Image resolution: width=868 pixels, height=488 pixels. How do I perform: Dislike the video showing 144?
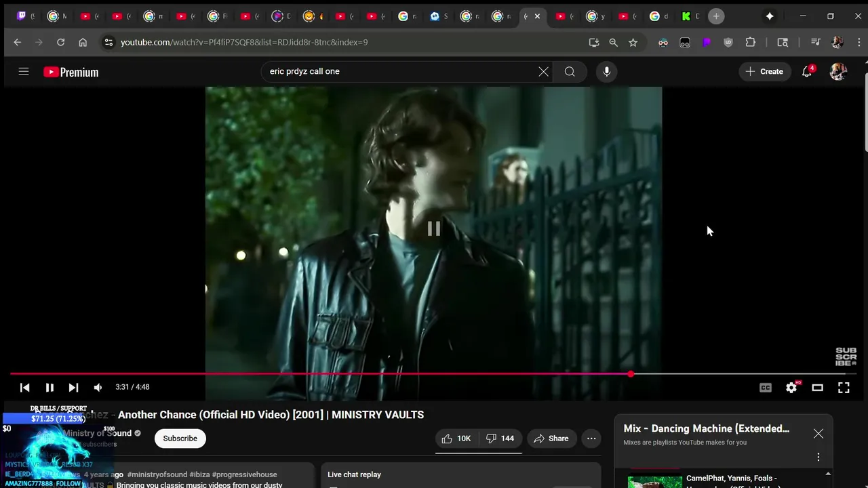[x=500, y=439]
